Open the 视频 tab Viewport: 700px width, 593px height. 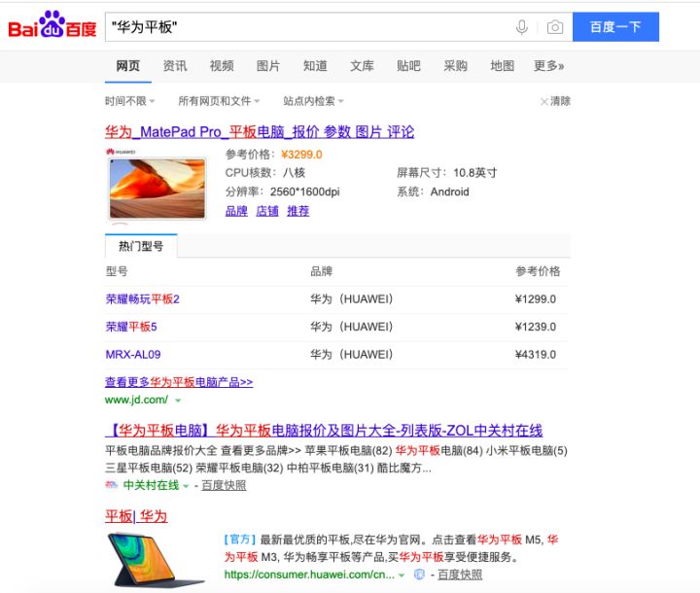[222, 66]
